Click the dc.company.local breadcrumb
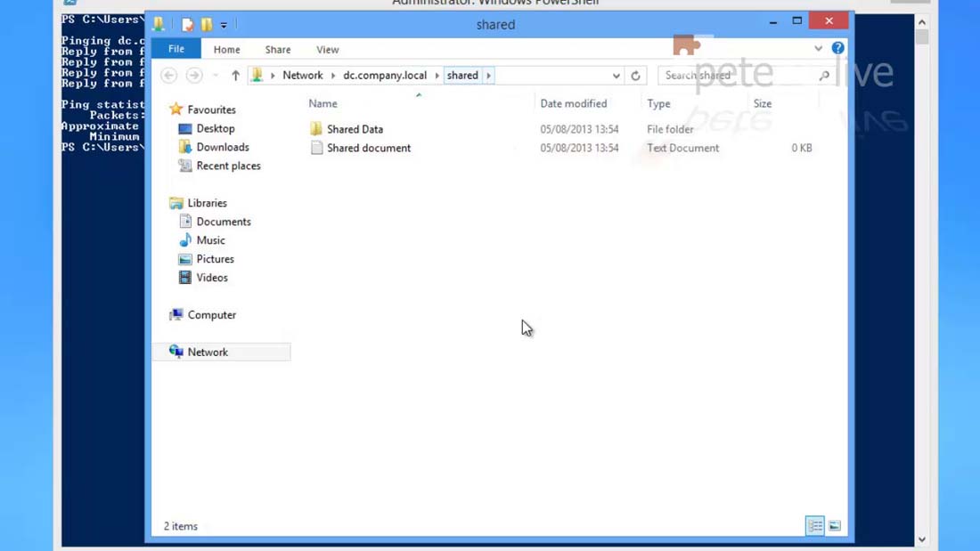The image size is (980, 551). 385,75
